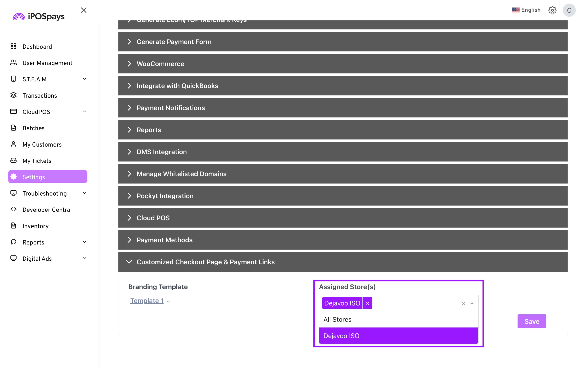Screen dimensions: 588x367
Task: Expand the CloudPOS sidebar submenu
Action: click(85, 112)
